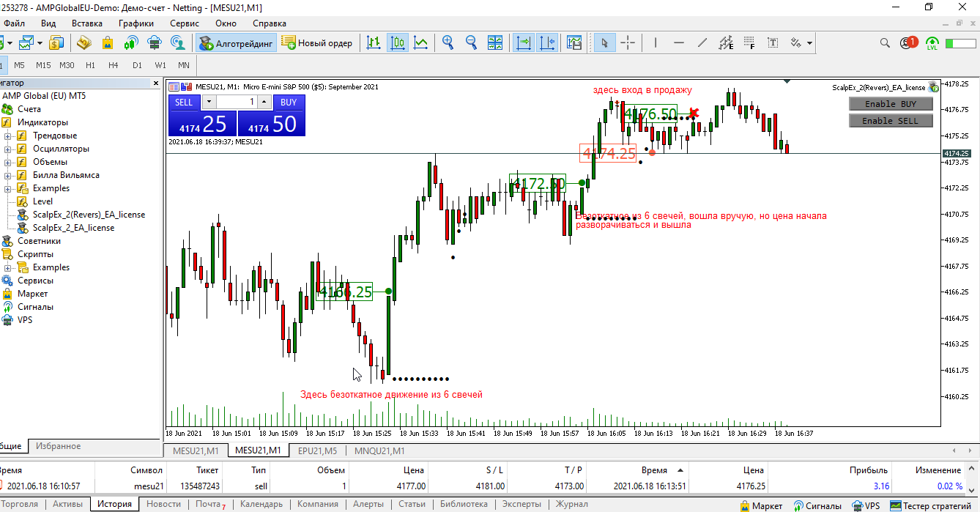
Task: Choose the horizontal line drawing tool
Action: tap(679, 43)
